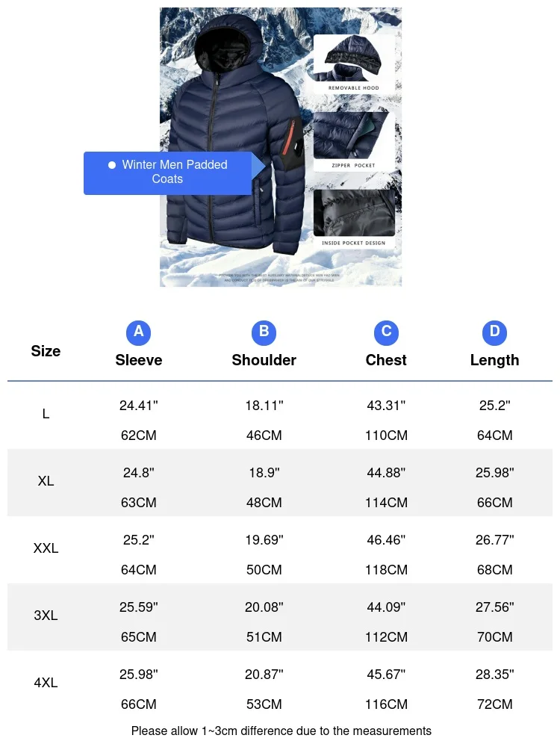
Task: Select the XL size row label
Action: (x=46, y=481)
